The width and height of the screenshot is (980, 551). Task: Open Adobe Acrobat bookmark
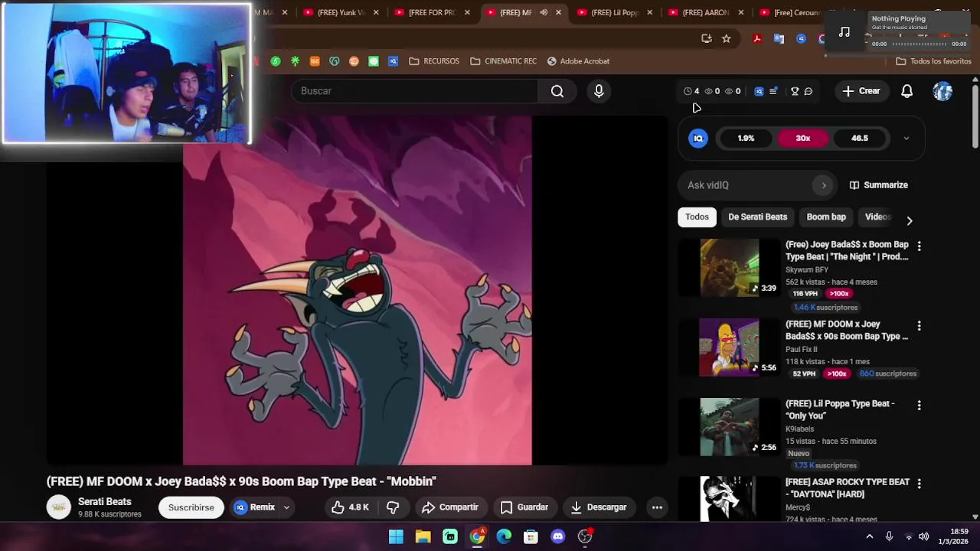[578, 61]
